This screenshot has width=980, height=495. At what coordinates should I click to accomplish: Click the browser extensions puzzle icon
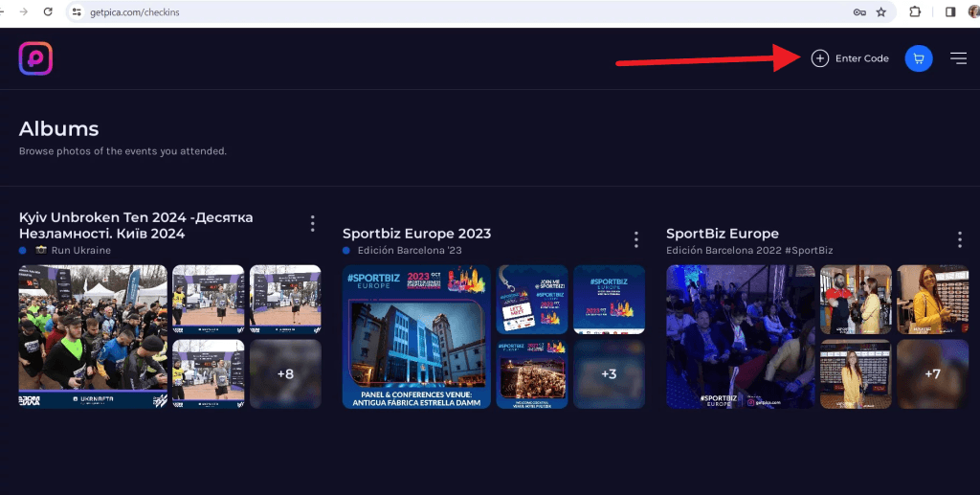915,12
